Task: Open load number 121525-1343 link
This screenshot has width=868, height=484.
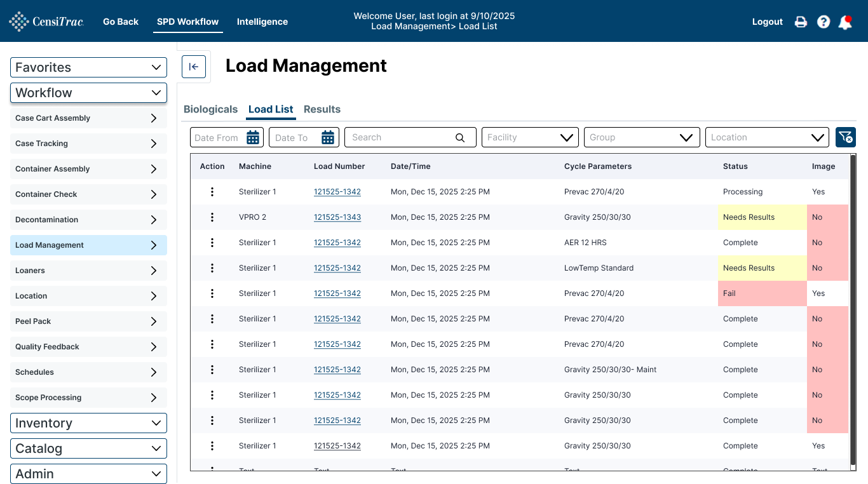Action: point(337,217)
